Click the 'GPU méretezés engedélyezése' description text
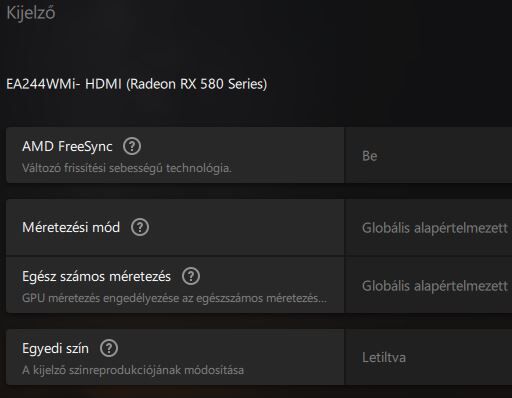Screen dimensions: 512x398 [174, 298]
